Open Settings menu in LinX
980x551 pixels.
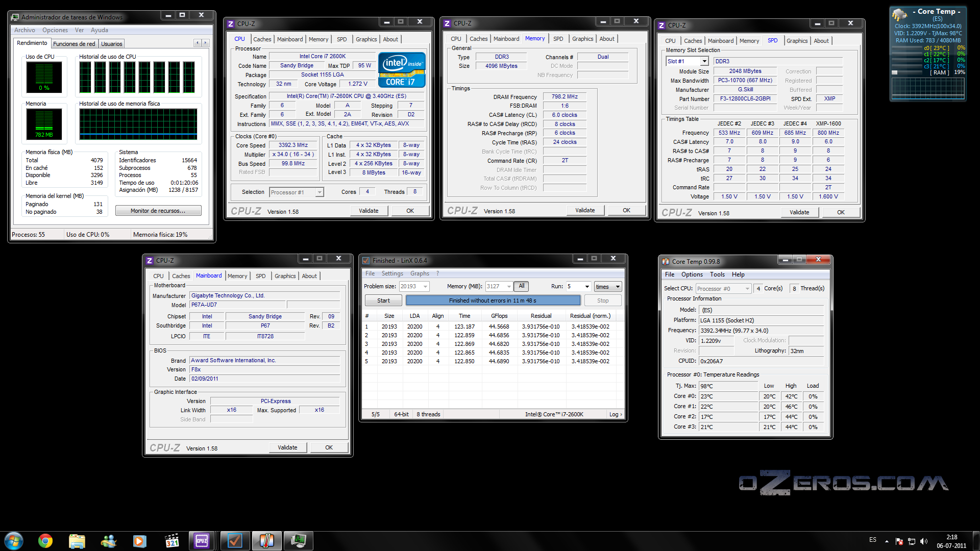392,274
